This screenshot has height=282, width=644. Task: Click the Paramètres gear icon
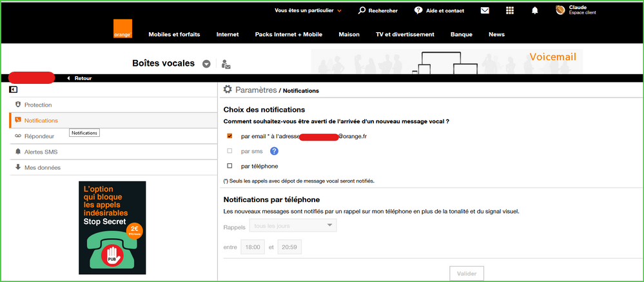(228, 89)
